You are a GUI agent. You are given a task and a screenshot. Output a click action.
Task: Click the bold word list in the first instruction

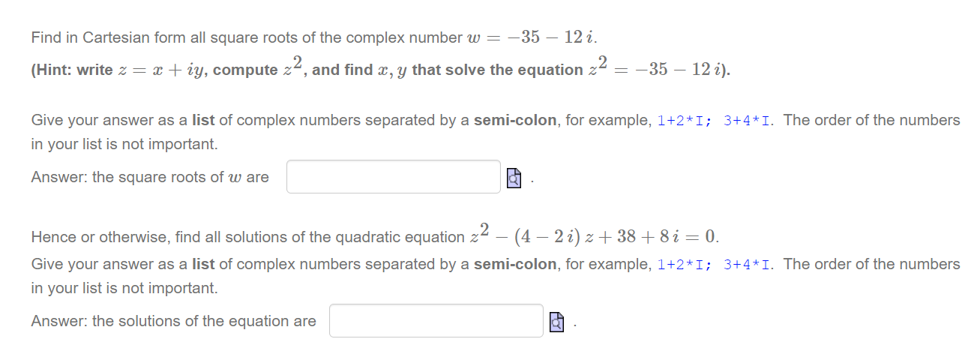(x=204, y=120)
